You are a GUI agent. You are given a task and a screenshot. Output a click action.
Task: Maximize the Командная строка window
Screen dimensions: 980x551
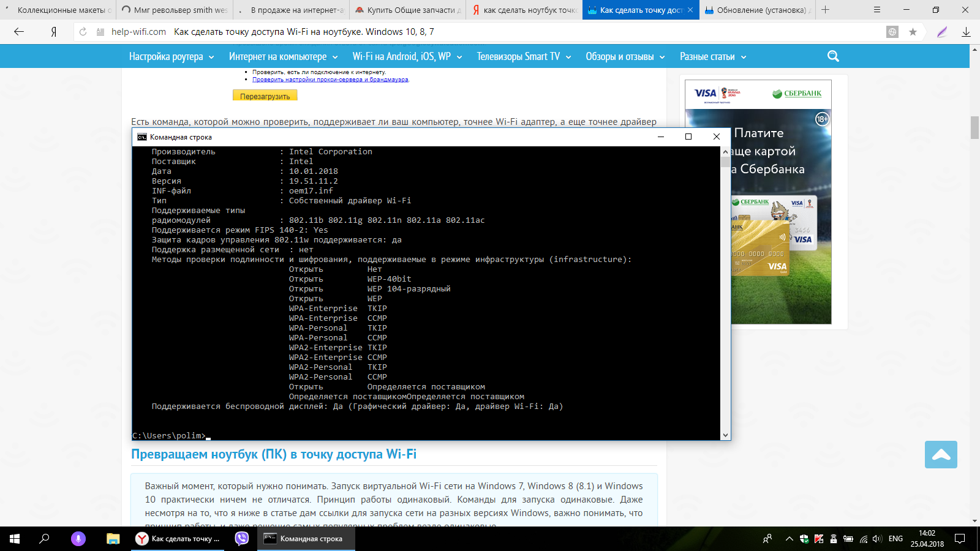click(x=688, y=137)
